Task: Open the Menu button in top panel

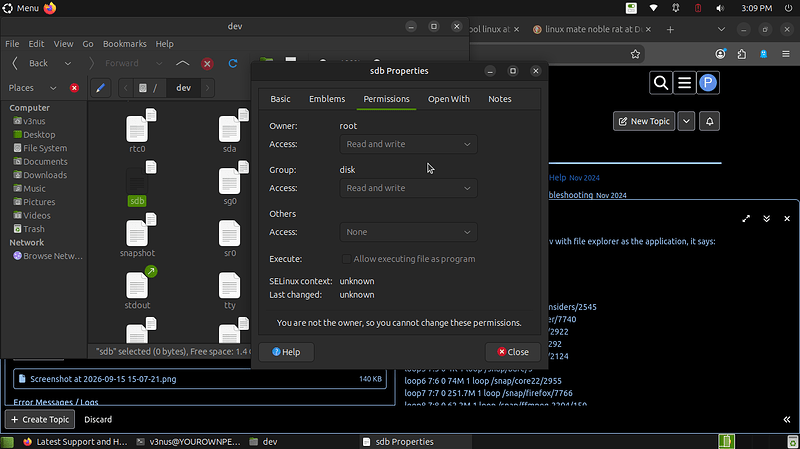Action: 21,8
